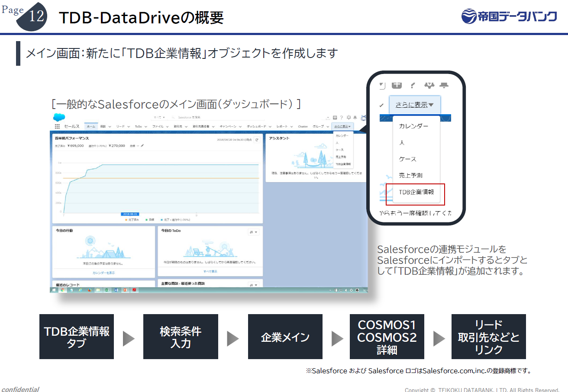Open the さらに表示 dropdown in the enlarged callout

point(414,105)
